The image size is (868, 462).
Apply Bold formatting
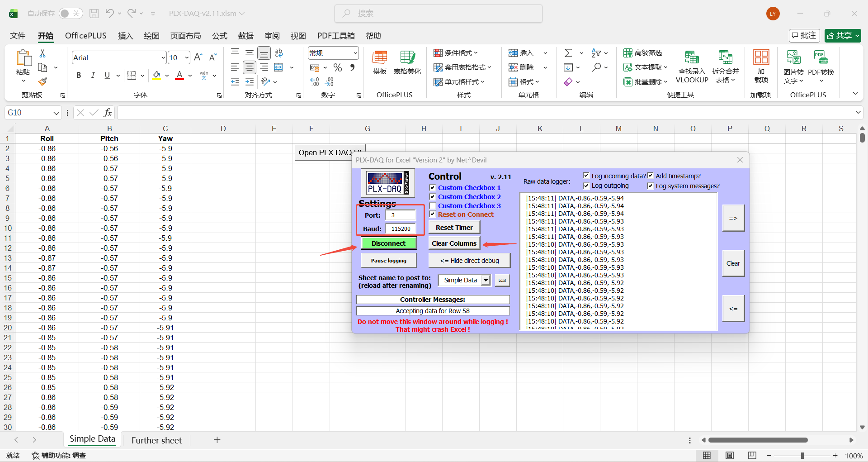coord(79,75)
